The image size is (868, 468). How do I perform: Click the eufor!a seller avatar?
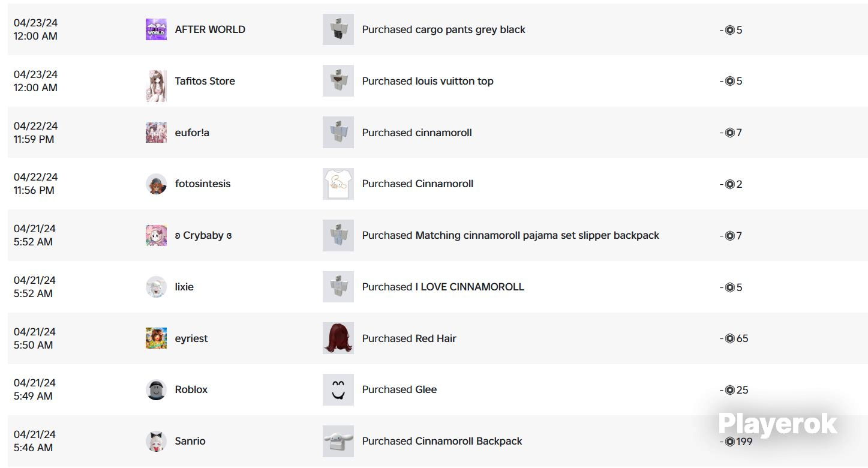click(x=156, y=133)
